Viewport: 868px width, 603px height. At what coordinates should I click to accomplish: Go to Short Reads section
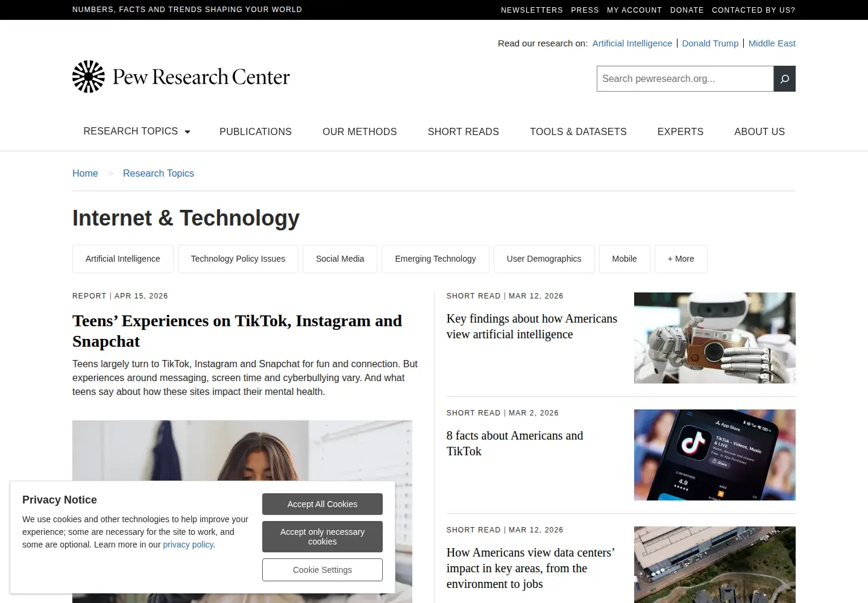coord(464,131)
